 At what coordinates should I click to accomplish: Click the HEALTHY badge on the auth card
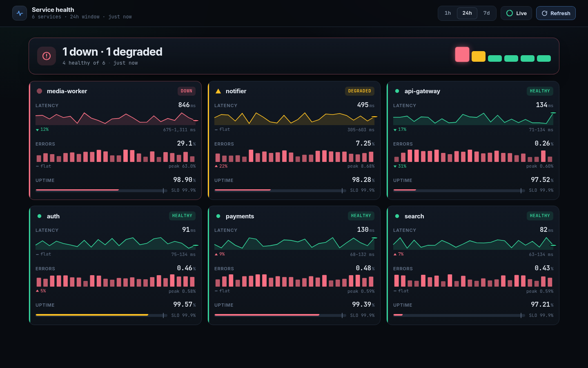coord(182,216)
